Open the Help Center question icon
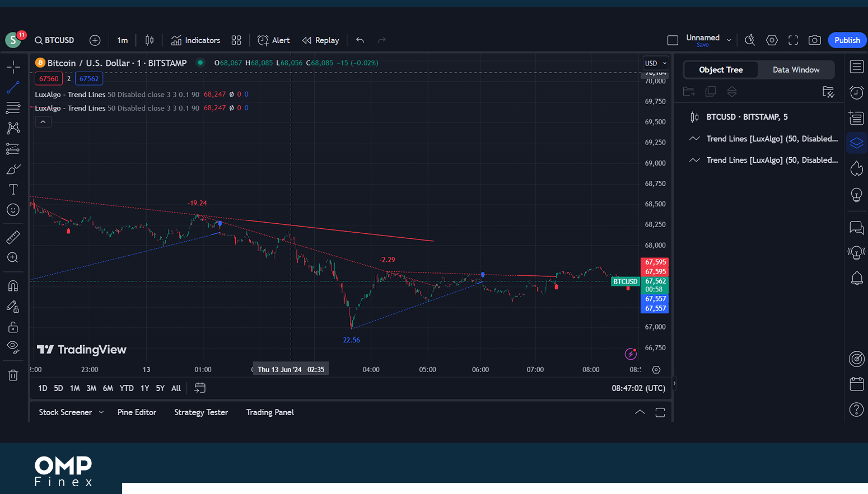Image resolution: width=868 pixels, height=494 pixels. [x=857, y=410]
